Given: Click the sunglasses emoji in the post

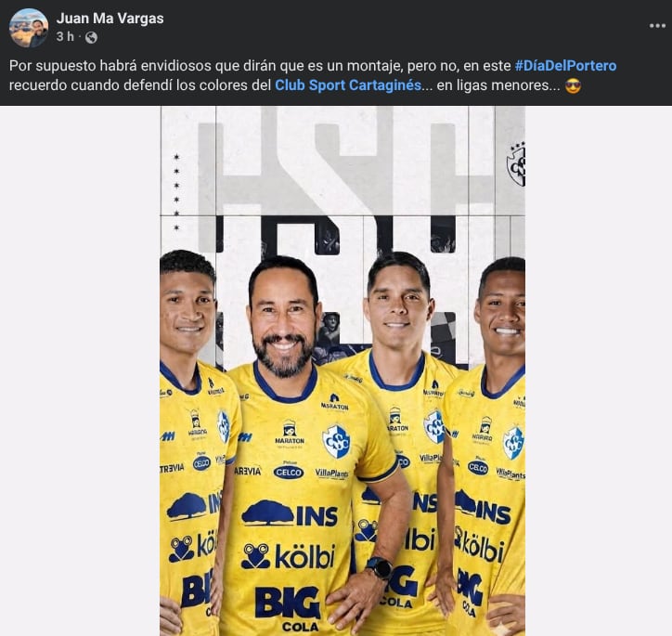Looking at the screenshot, I should [573, 85].
